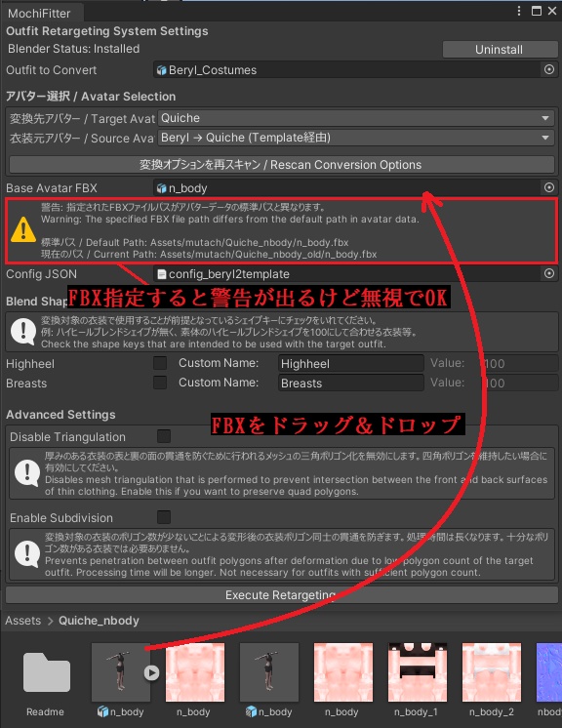Click the Breasts Value field

coord(519,384)
